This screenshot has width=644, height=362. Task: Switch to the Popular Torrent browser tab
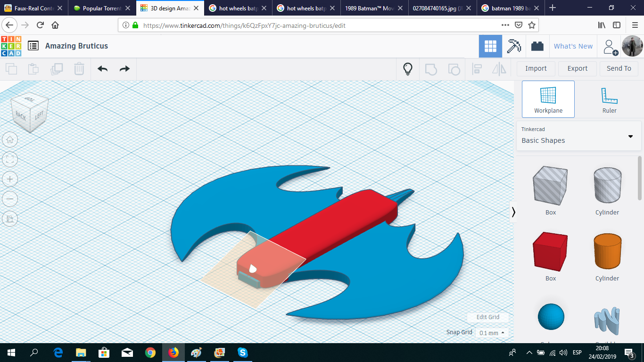(102, 8)
